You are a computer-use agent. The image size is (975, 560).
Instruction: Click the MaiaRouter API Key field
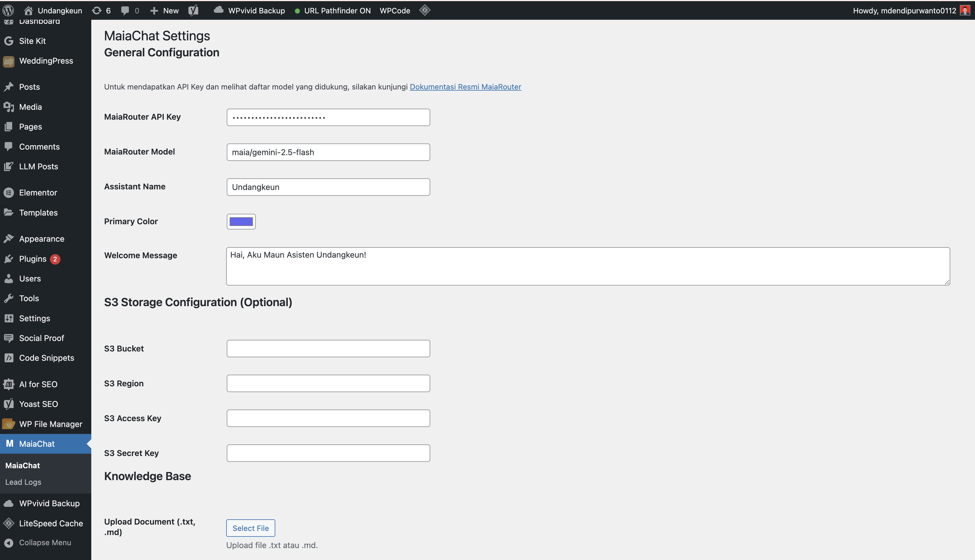328,117
